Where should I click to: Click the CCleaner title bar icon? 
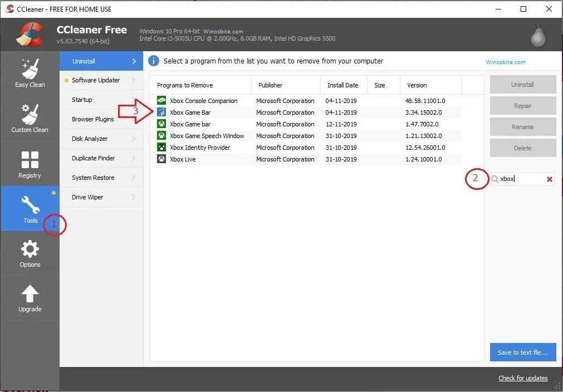9,9
